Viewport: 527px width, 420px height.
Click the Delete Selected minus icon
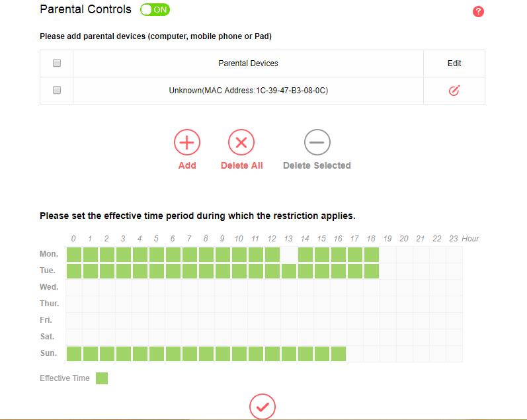pyautogui.click(x=317, y=142)
